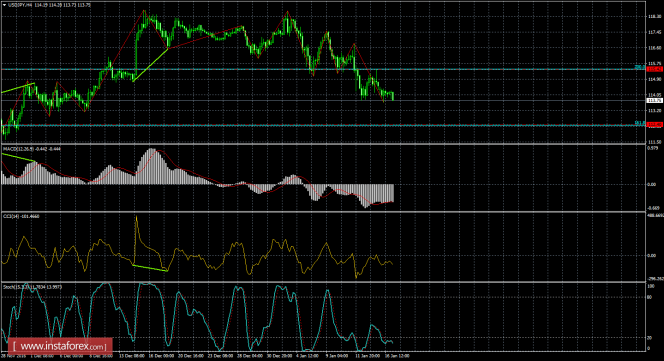The image size is (664, 361).
Task: Click the 118.30 price scale label
Action: [655, 17]
